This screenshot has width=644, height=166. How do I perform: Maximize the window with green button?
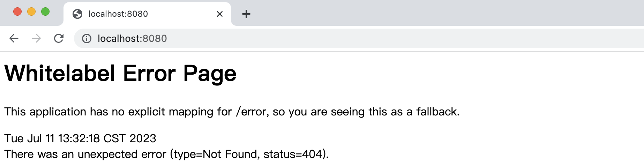pyautogui.click(x=45, y=12)
